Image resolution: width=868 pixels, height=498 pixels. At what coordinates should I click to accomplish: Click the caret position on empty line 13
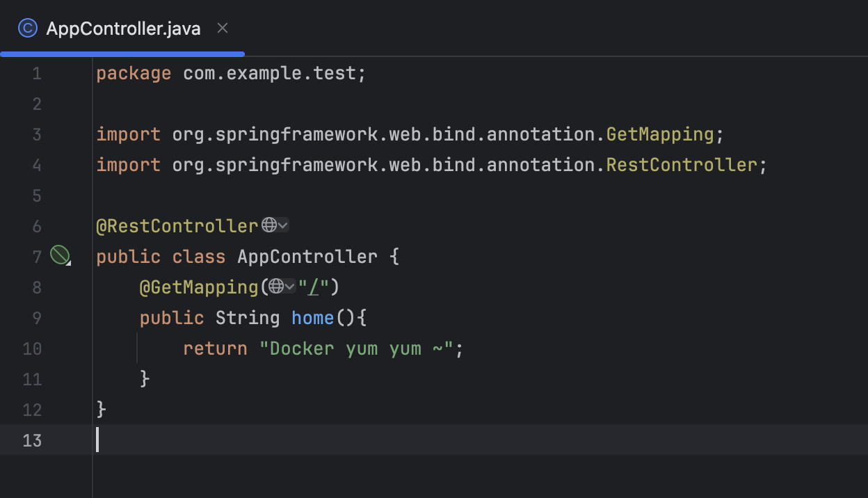click(98, 440)
